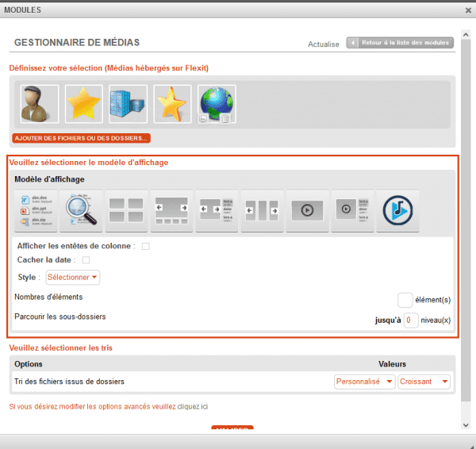Choose the magnifier zoom display model
Viewport: 476px width, 449px height.
(x=81, y=211)
